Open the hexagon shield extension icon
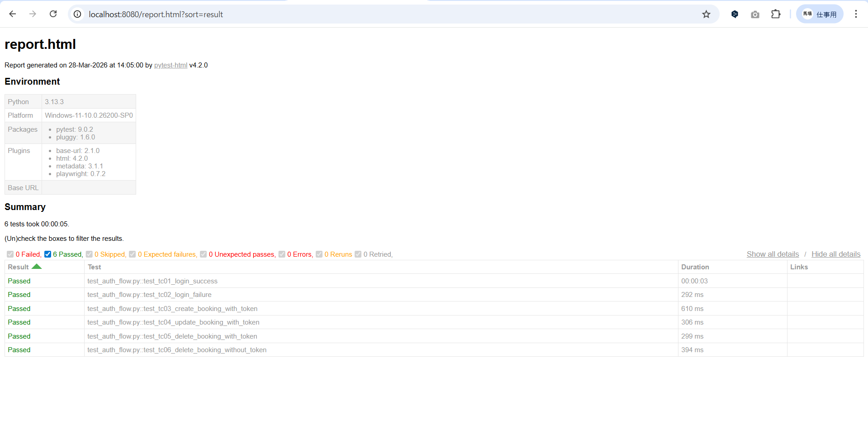 tap(735, 14)
